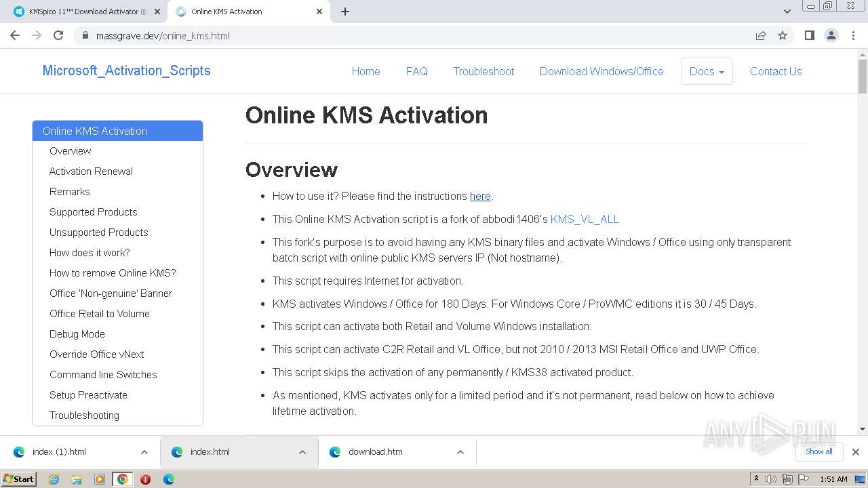This screenshot has width=868, height=488.
Task: Open the download.htm download item
Action: [385, 452]
